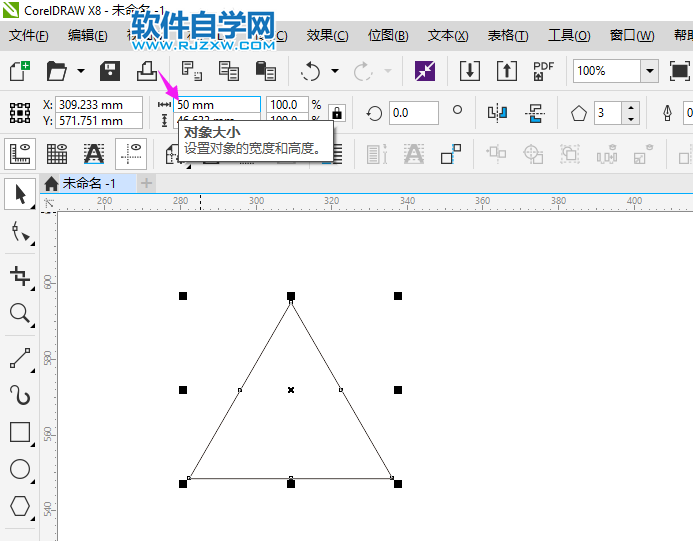Viewport: 693px width, 541px height.
Task: Click the width scale percent field
Action: tap(287, 105)
